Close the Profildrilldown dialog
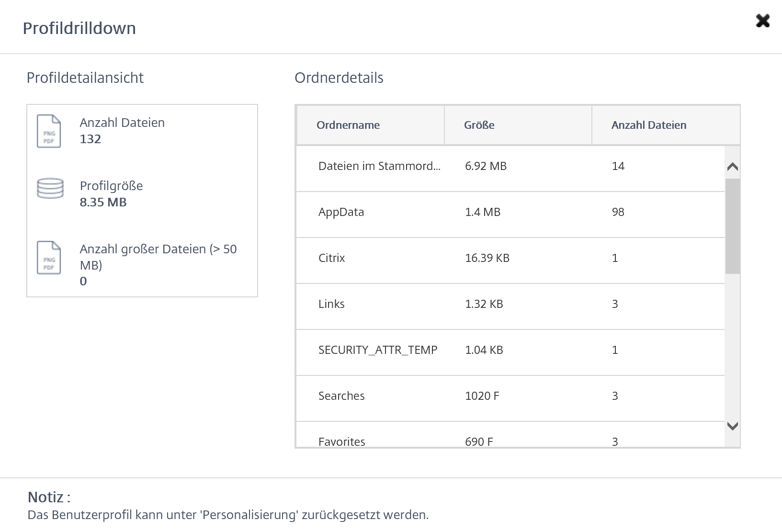The height and width of the screenshot is (532, 782). click(762, 21)
